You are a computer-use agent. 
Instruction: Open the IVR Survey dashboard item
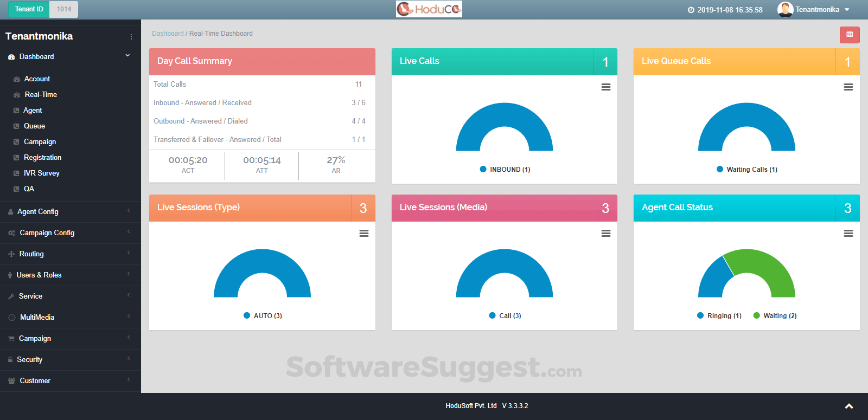click(x=41, y=173)
